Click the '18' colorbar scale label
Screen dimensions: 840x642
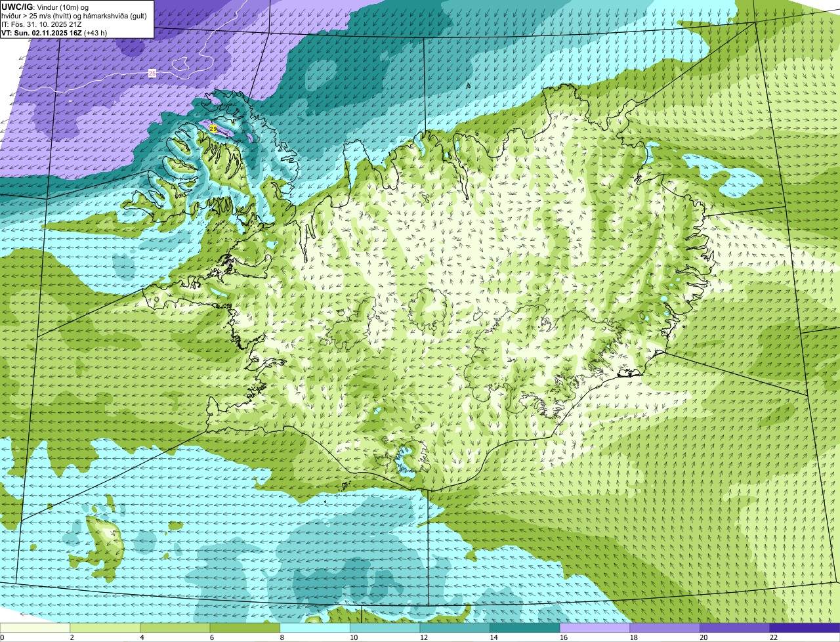(x=633, y=637)
